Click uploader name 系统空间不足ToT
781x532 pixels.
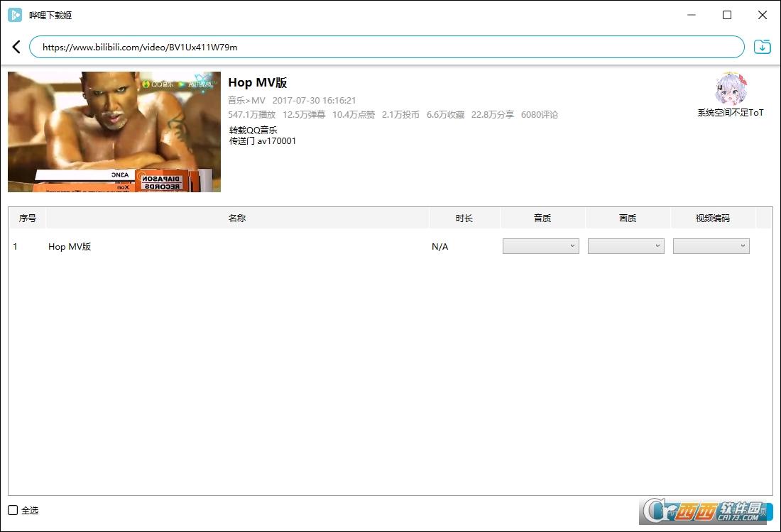tap(730, 113)
